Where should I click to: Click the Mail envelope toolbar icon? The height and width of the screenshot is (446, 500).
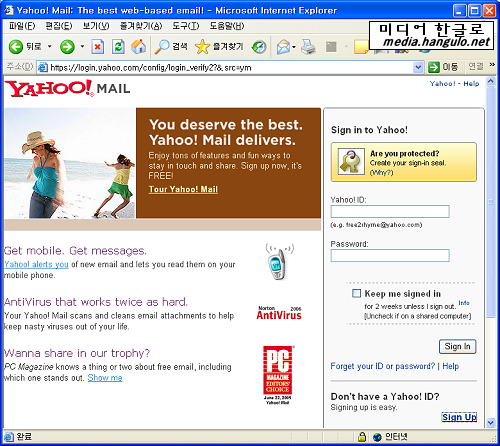pos(283,47)
